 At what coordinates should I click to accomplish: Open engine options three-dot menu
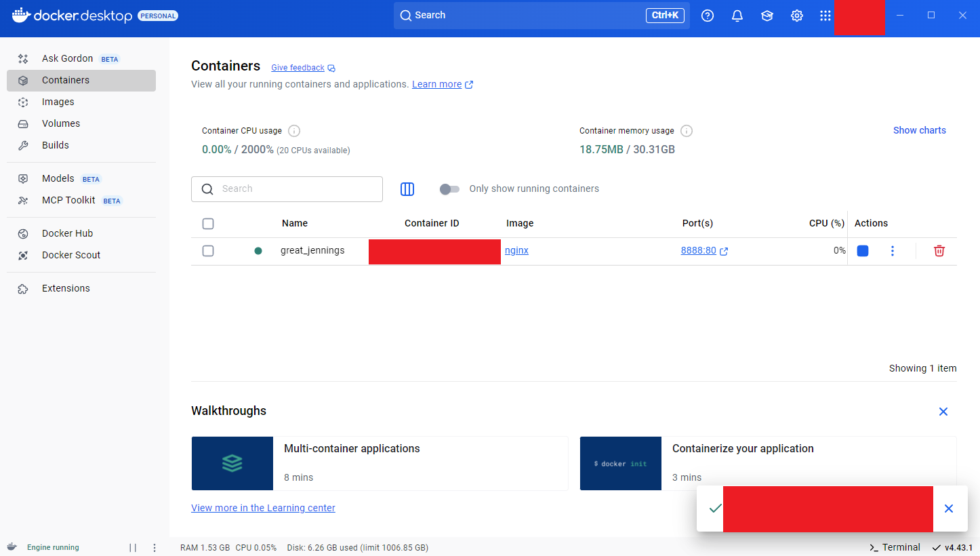tap(155, 547)
